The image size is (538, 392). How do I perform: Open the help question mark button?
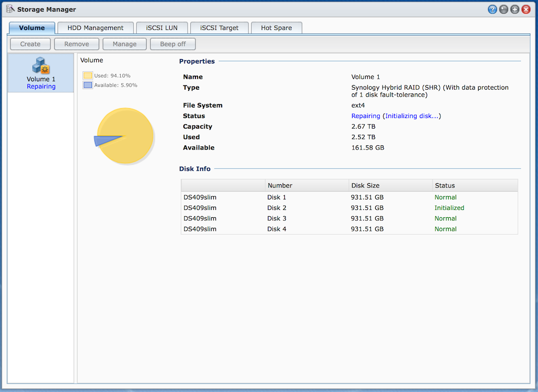(492, 9)
